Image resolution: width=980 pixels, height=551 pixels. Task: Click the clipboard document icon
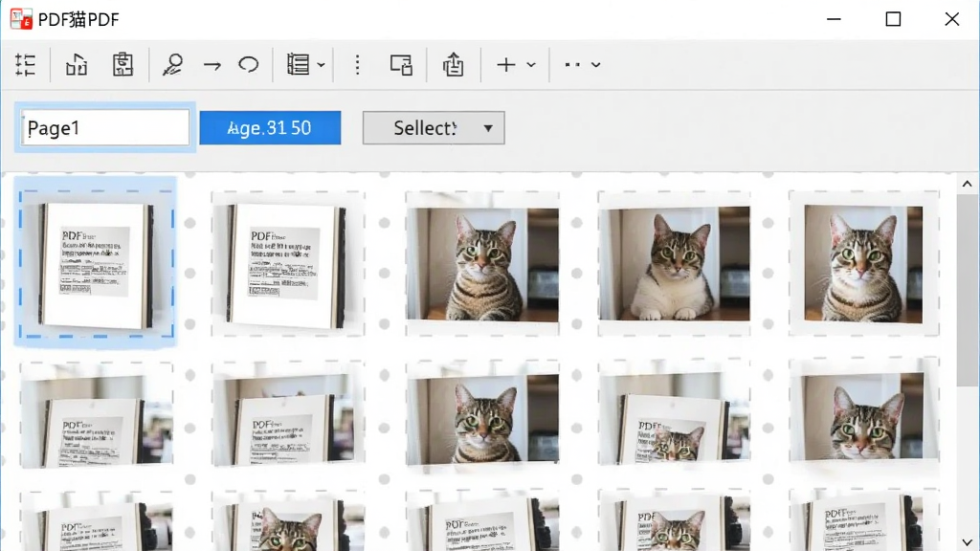coord(122,64)
